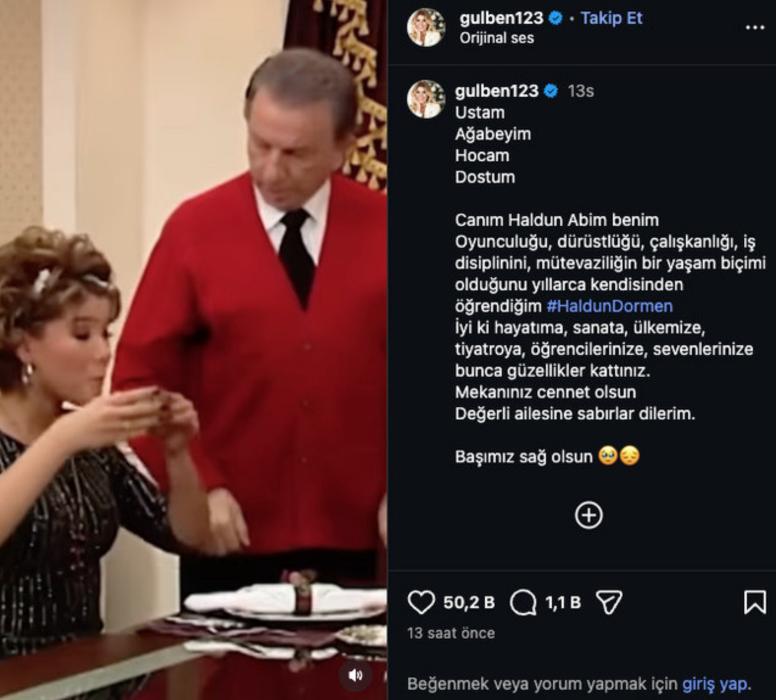Viewport: 776px width, 700px height.
Task: Save post with bookmark icon
Action: 755,603
